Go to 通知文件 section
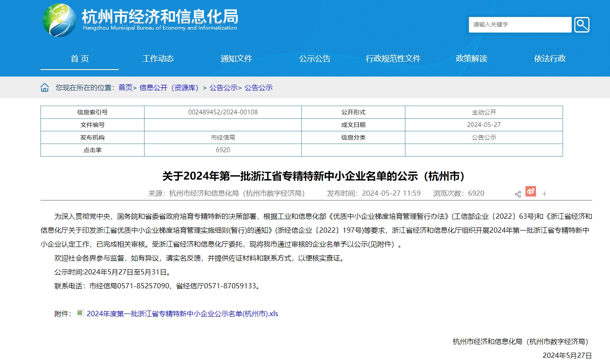This screenshot has width=610, height=364. [236, 59]
